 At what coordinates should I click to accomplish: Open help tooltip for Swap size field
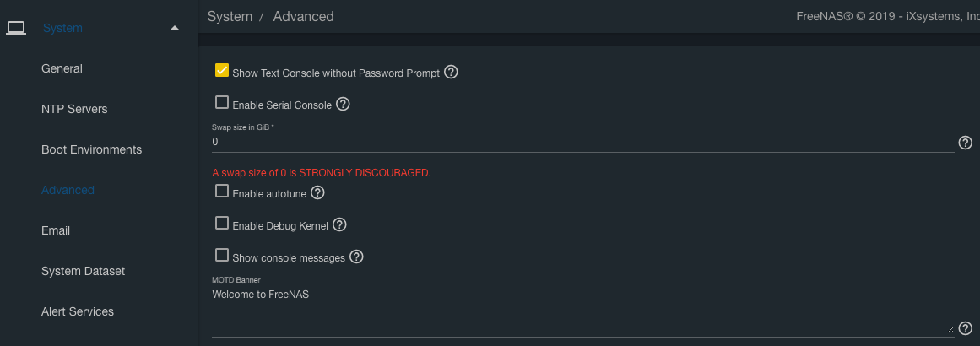coord(966,143)
